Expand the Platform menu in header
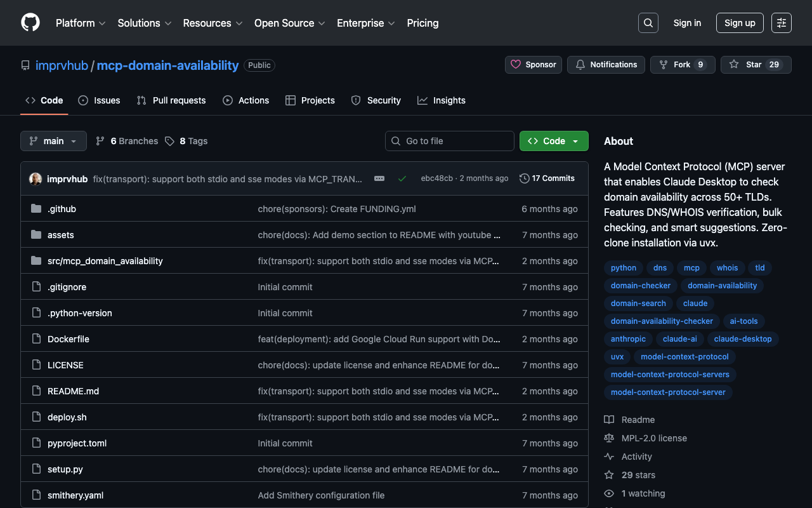Screen dimensions: 812x508 point(81,23)
